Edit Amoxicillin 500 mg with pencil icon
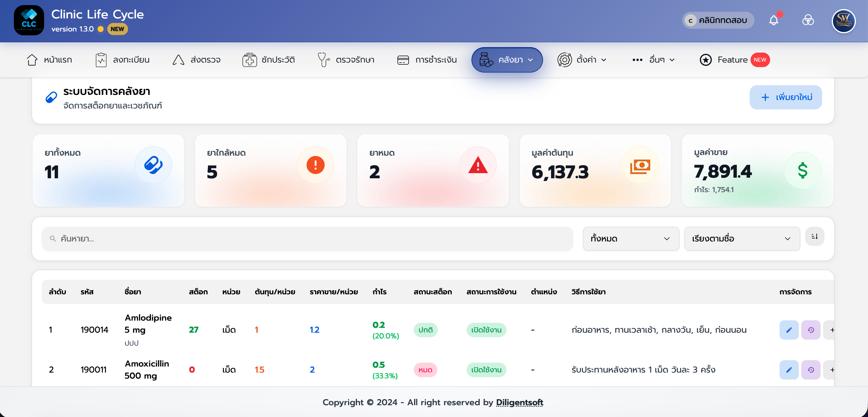Viewport: 868px width, 417px height. tap(789, 370)
